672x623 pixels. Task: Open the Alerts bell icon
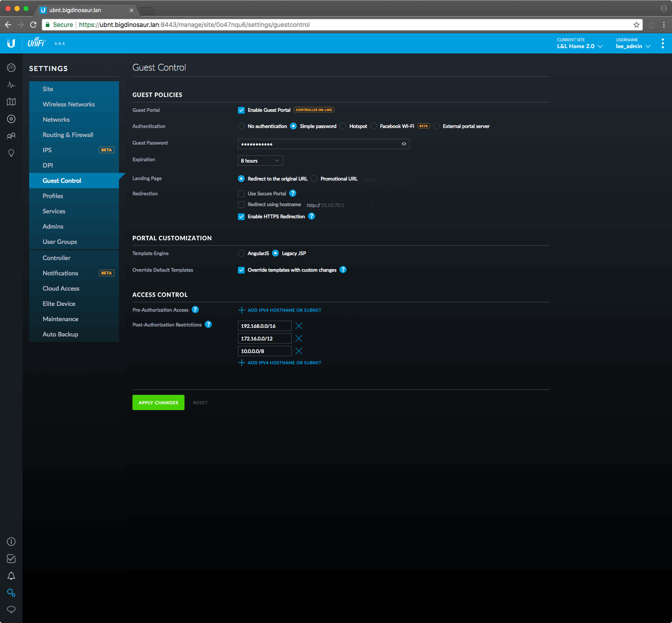(x=11, y=576)
